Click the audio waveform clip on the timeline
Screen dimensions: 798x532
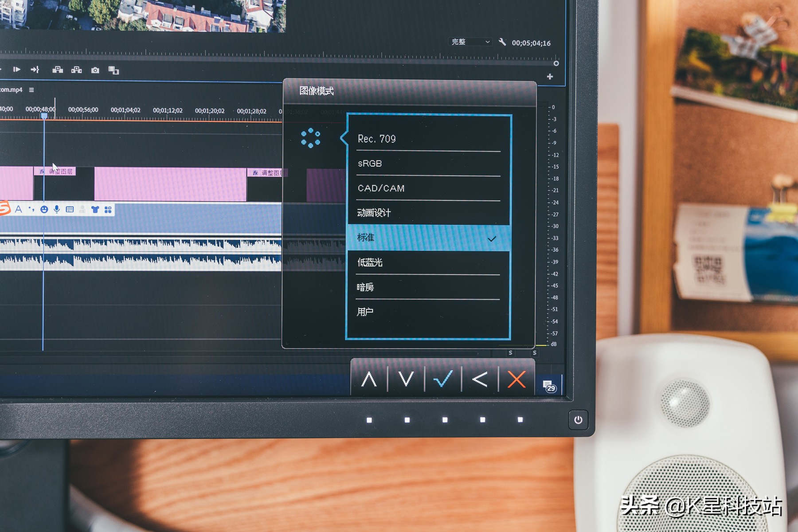click(x=141, y=254)
